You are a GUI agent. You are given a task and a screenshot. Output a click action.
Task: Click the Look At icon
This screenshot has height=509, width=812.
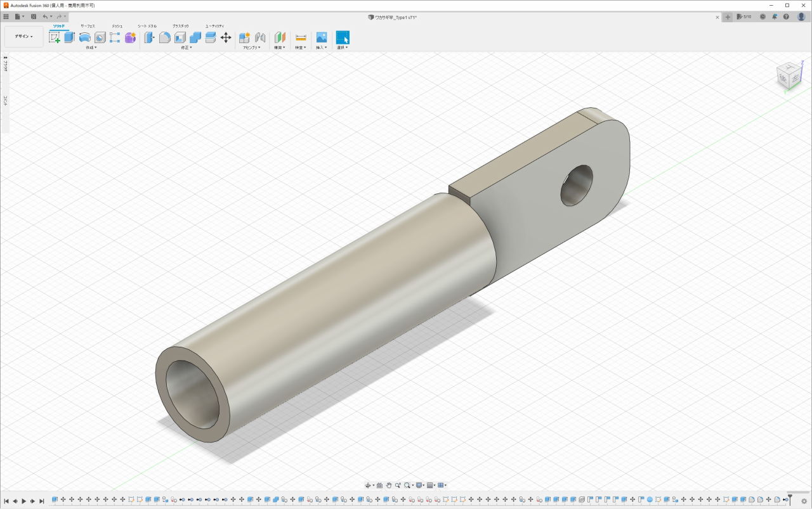379,486
